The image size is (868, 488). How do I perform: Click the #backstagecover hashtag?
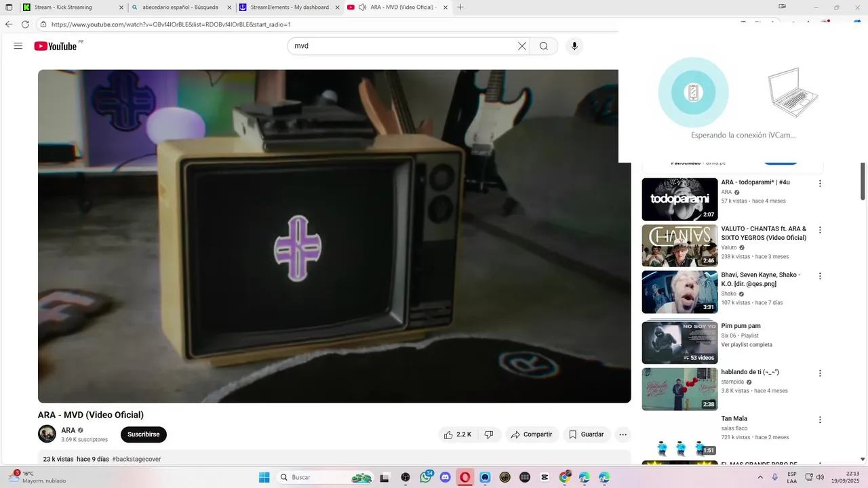click(x=136, y=459)
